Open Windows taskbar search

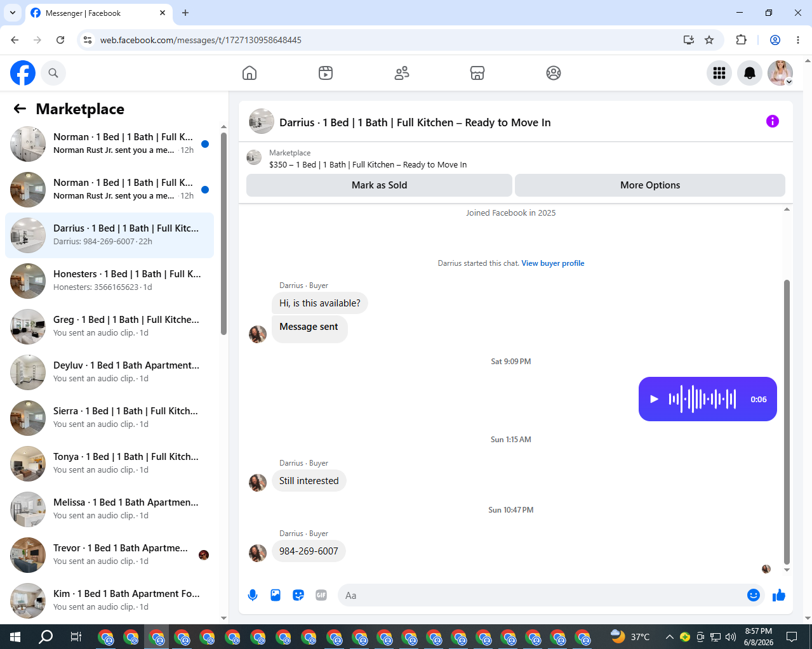[46, 636]
